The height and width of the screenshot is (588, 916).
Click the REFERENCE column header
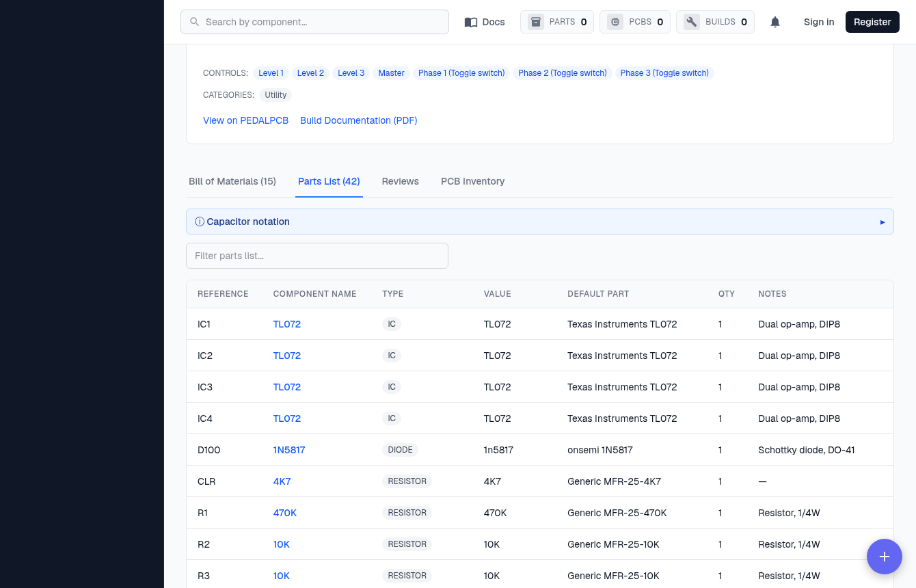pos(223,294)
